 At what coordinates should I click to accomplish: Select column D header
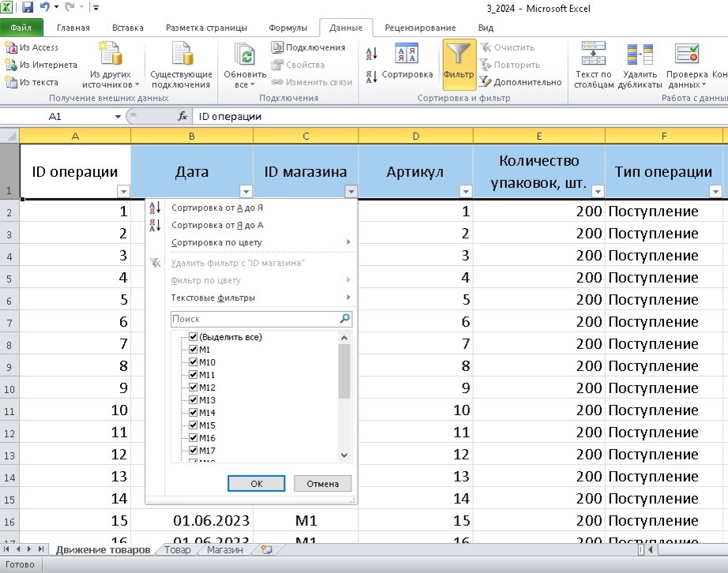click(x=415, y=136)
